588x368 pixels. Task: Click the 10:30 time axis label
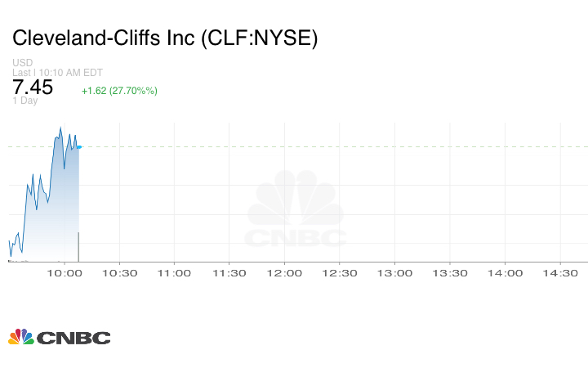tap(119, 274)
